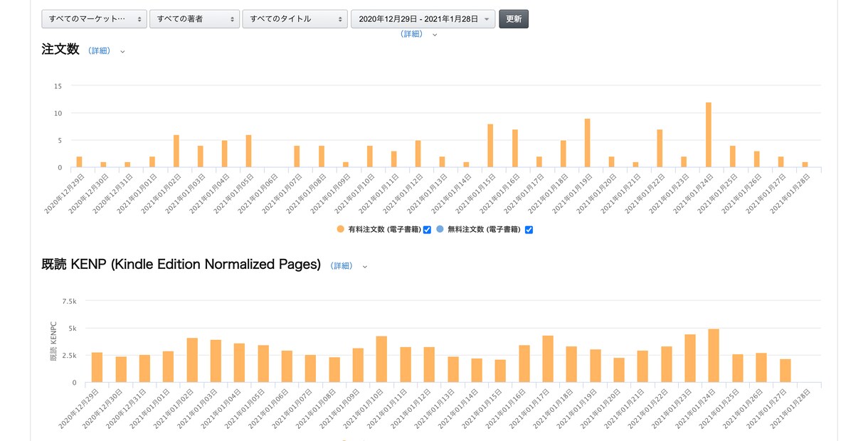The height and width of the screenshot is (441, 868).
Task: Click the 7.5k value on the KENP axis
Action: [69, 302]
